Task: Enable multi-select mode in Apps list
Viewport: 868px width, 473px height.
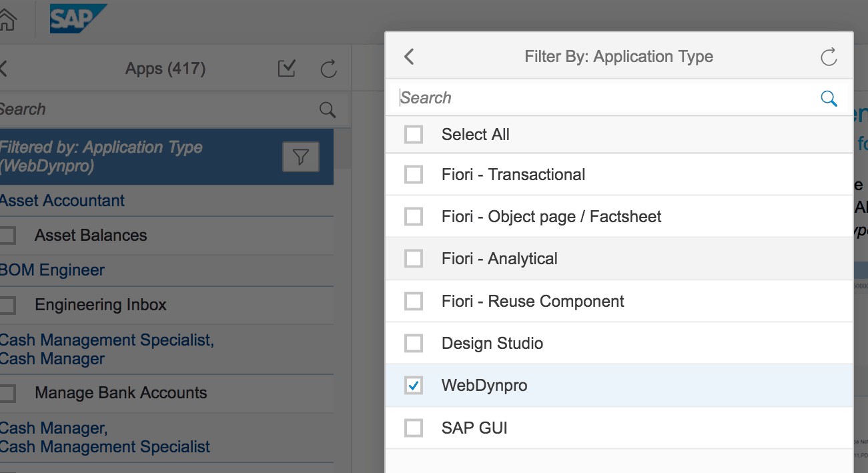Action: 287,68
